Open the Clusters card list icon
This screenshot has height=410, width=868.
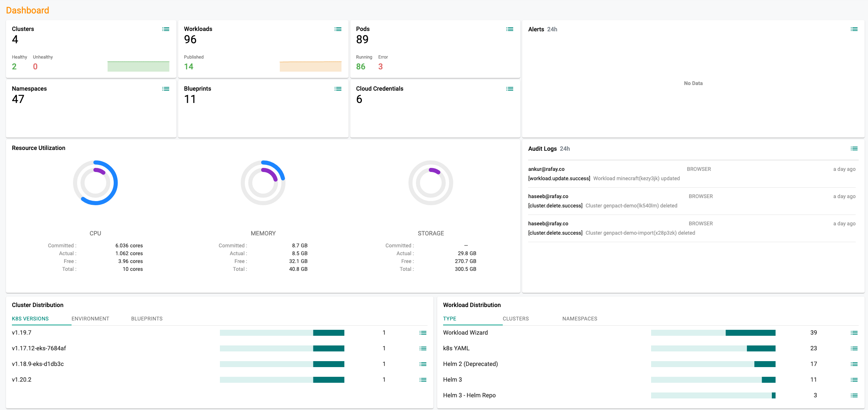166,29
